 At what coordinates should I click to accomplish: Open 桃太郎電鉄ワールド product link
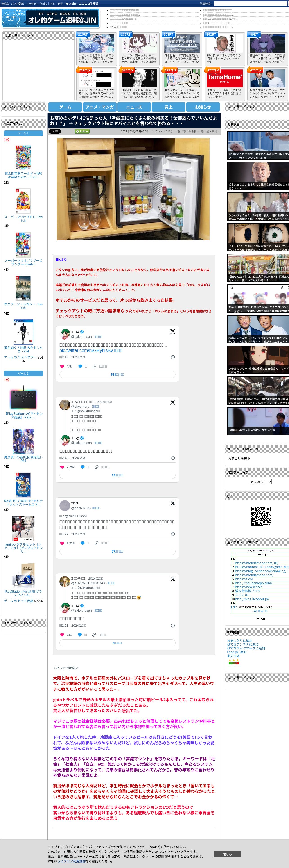pyautogui.click(x=23, y=175)
